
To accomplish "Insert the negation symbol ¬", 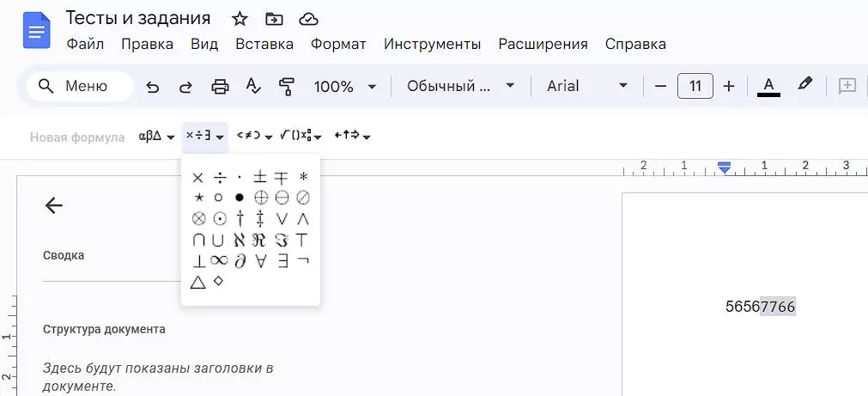I will pos(303,260).
